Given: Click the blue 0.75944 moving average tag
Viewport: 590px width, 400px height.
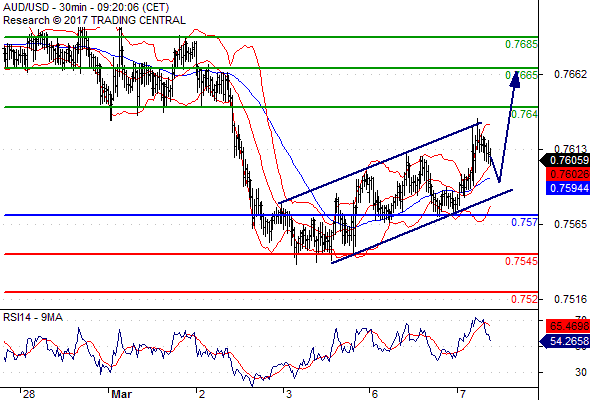Looking at the screenshot, I should click(568, 188).
